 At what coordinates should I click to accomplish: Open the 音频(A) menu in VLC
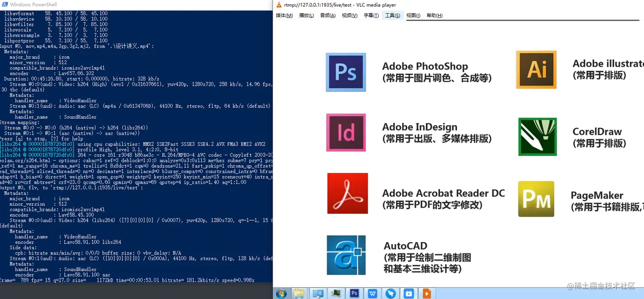point(328,15)
